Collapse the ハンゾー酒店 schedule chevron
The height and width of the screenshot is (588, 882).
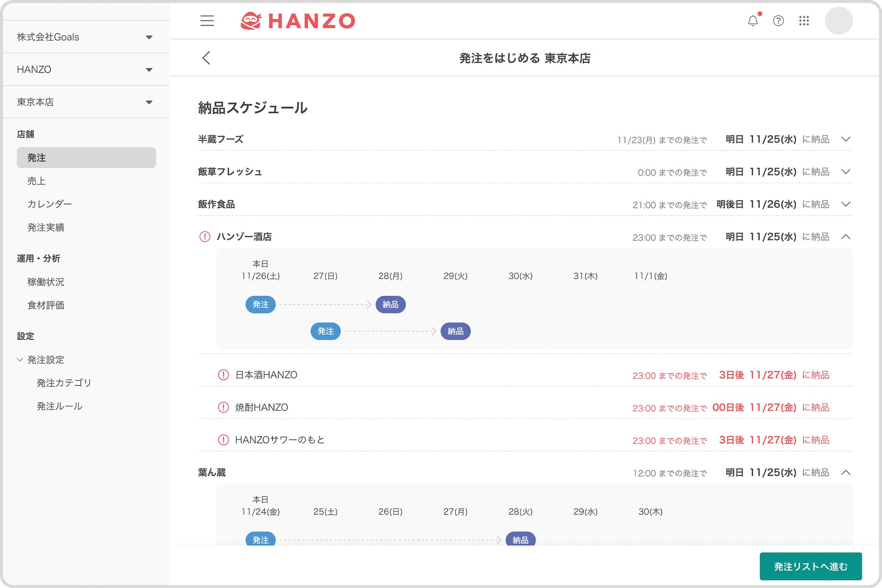click(845, 237)
